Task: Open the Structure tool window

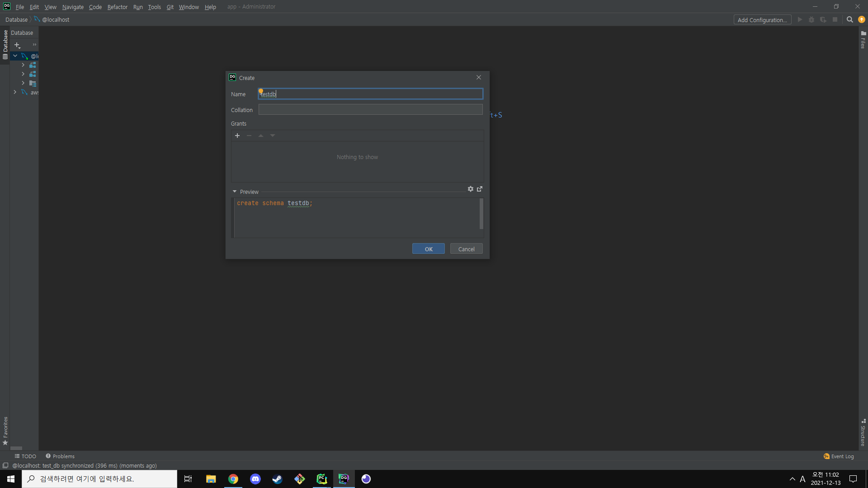Action: [x=863, y=432]
